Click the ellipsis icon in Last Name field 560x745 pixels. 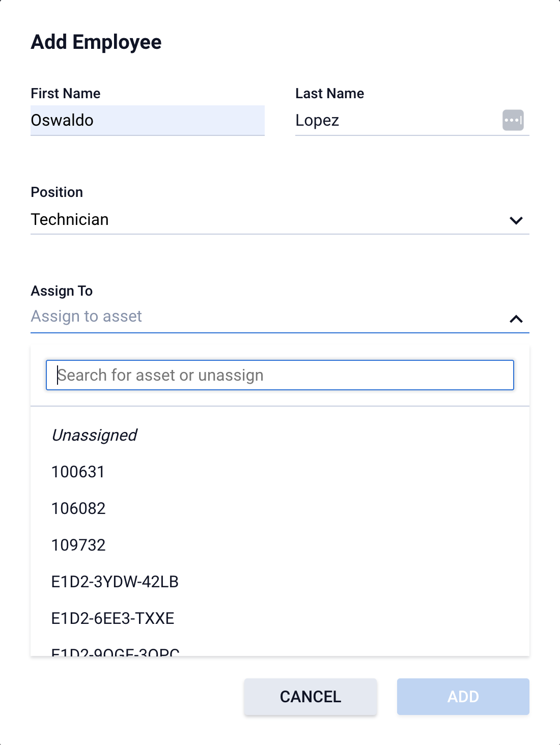513,120
